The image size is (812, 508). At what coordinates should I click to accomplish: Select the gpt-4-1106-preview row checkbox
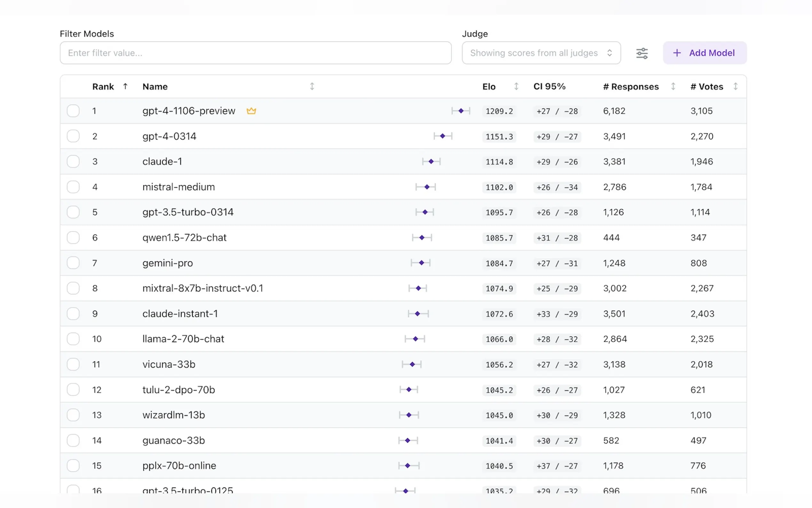click(73, 111)
